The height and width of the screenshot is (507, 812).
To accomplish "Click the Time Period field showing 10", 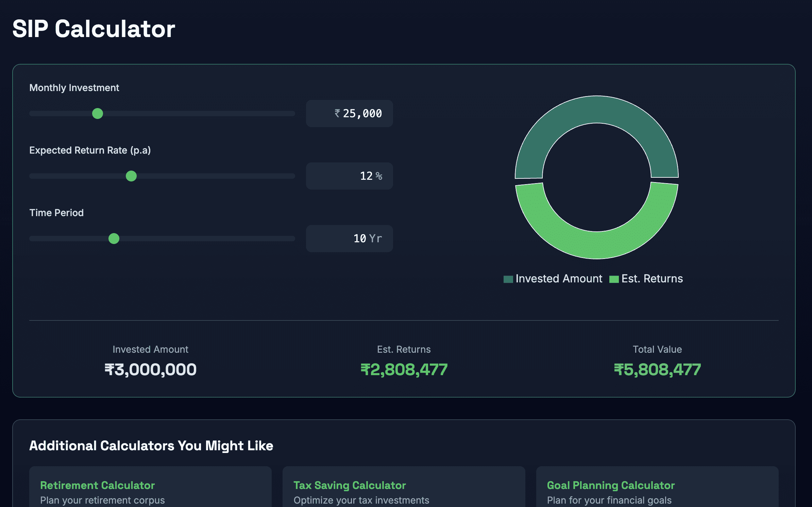I will [x=359, y=239].
